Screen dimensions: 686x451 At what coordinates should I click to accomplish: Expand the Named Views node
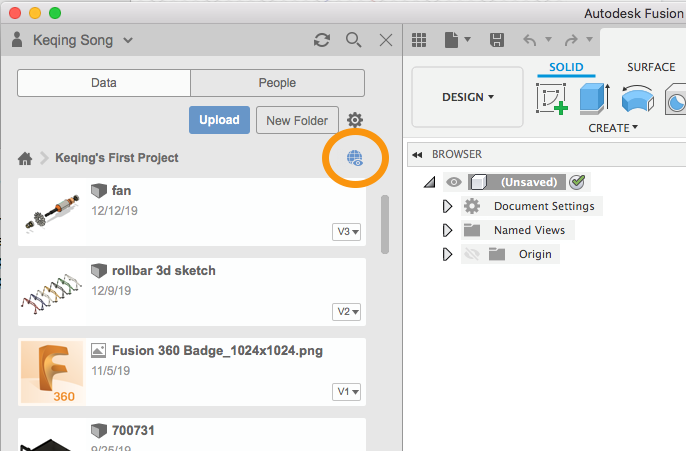[447, 230]
